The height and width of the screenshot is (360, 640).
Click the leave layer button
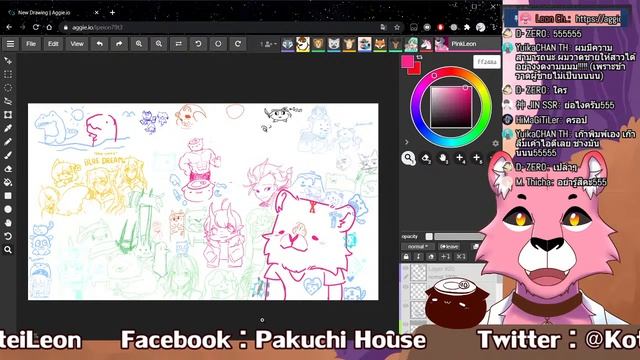(x=449, y=247)
